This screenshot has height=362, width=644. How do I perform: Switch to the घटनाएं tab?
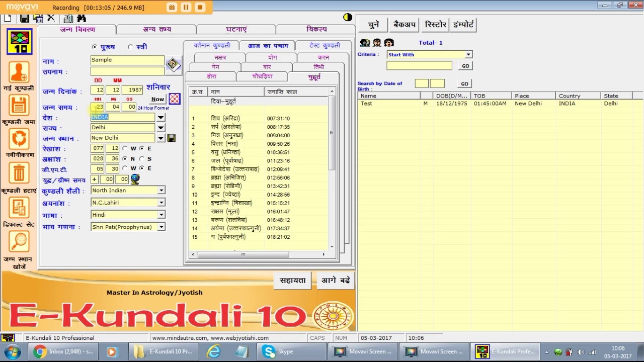point(236,30)
